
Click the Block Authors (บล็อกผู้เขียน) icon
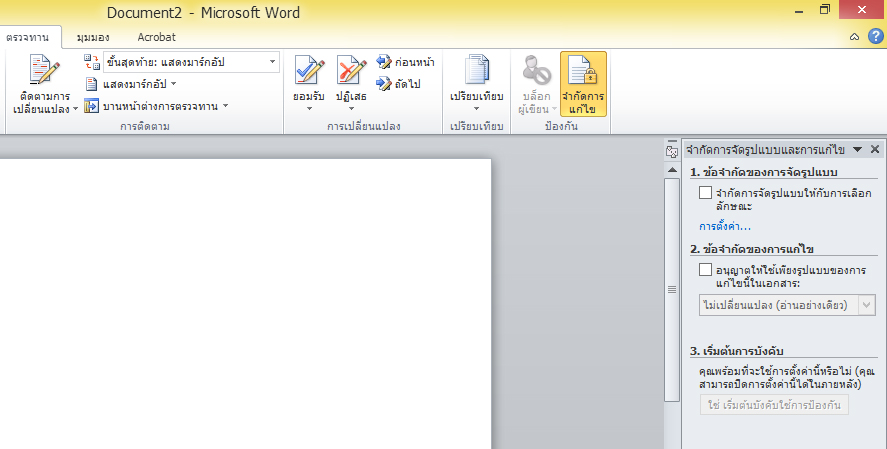[x=536, y=70]
